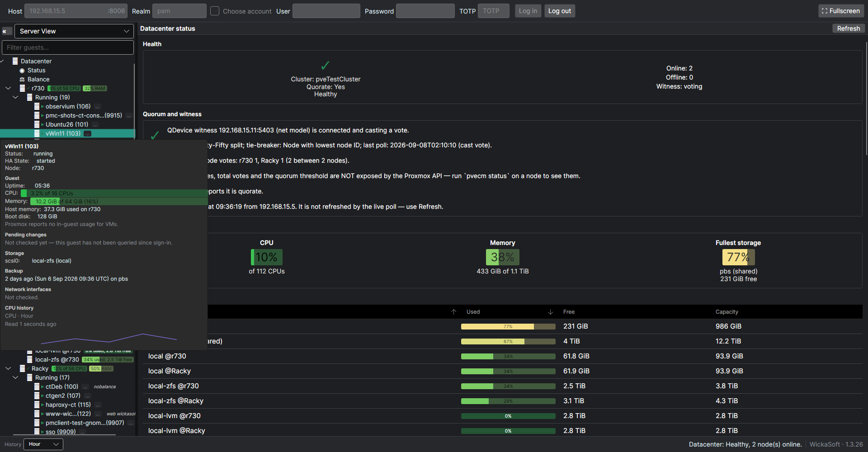Viewport: 868px width, 452px height.
Task: Focus the Filter guests input field
Action: 68,47
